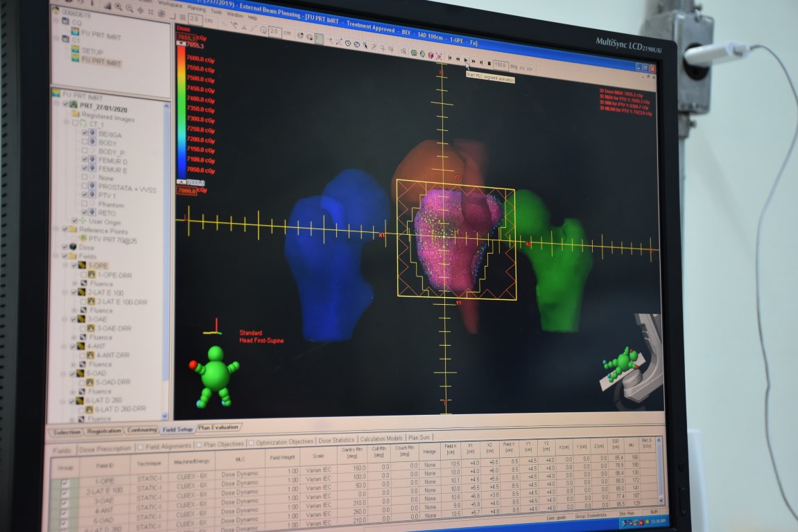
Task: Click the skip to first segment button
Action: coord(449,60)
